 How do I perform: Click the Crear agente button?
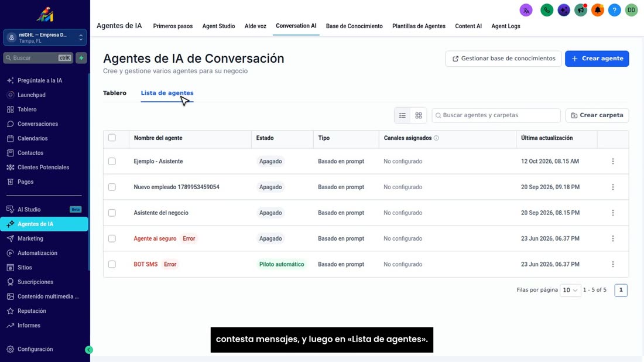coord(597,59)
